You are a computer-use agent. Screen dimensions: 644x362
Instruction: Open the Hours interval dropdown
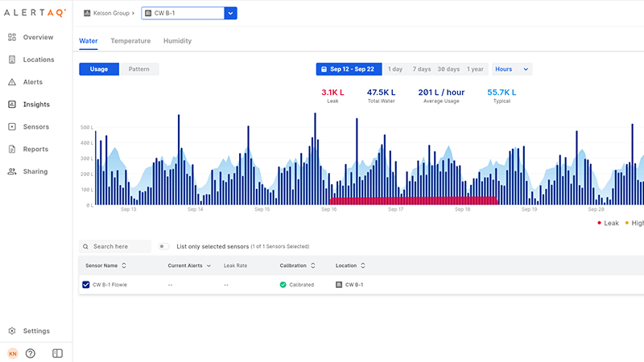[x=512, y=69]
